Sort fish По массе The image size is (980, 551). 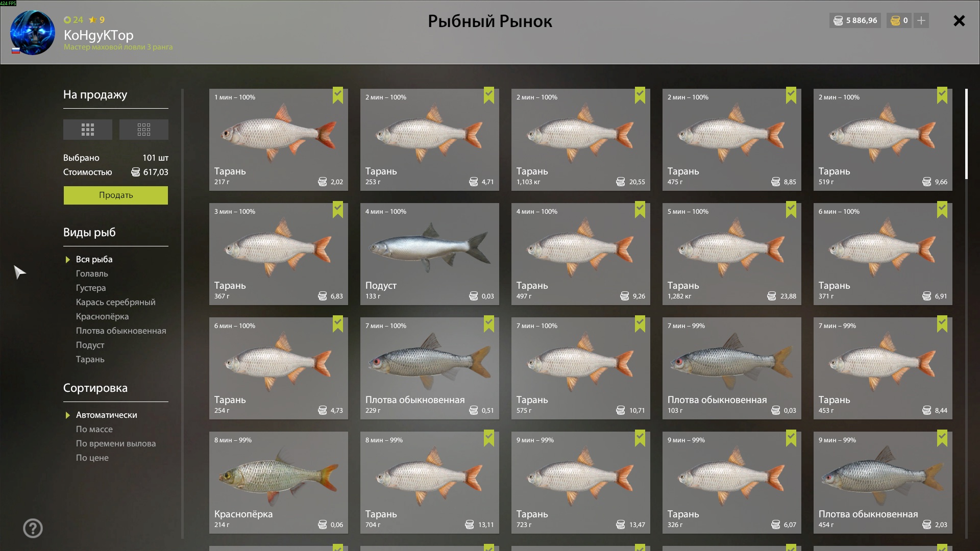[x=94, y=429]
